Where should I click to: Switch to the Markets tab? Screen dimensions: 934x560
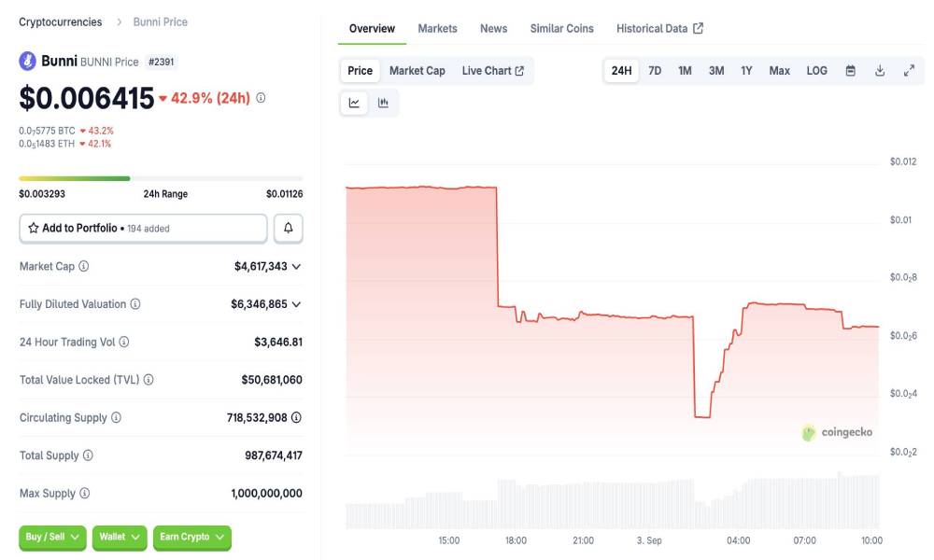pos(437,29)
